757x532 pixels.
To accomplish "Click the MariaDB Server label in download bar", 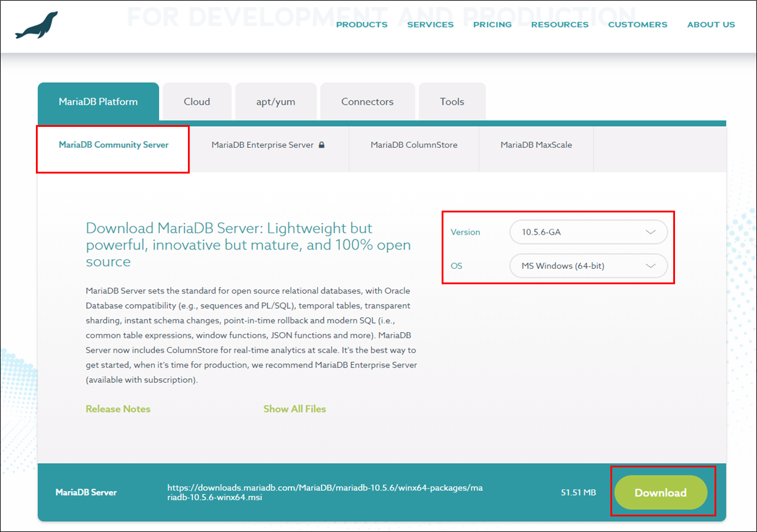I will [x=86, y=493].
